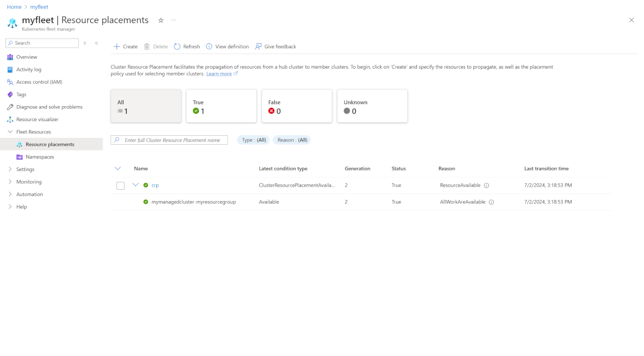Toggle the select-all checkbox in table header
This screenshot has height=356, width=644.
(118, 168)
